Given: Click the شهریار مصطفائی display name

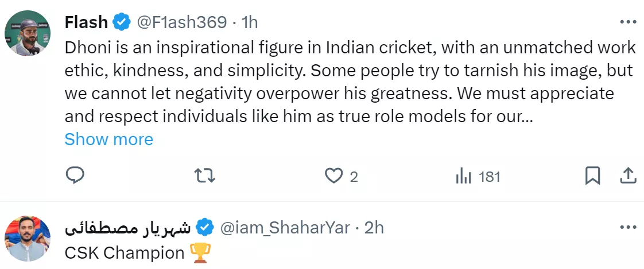Looking at the screenshot, I should point(127,228).
